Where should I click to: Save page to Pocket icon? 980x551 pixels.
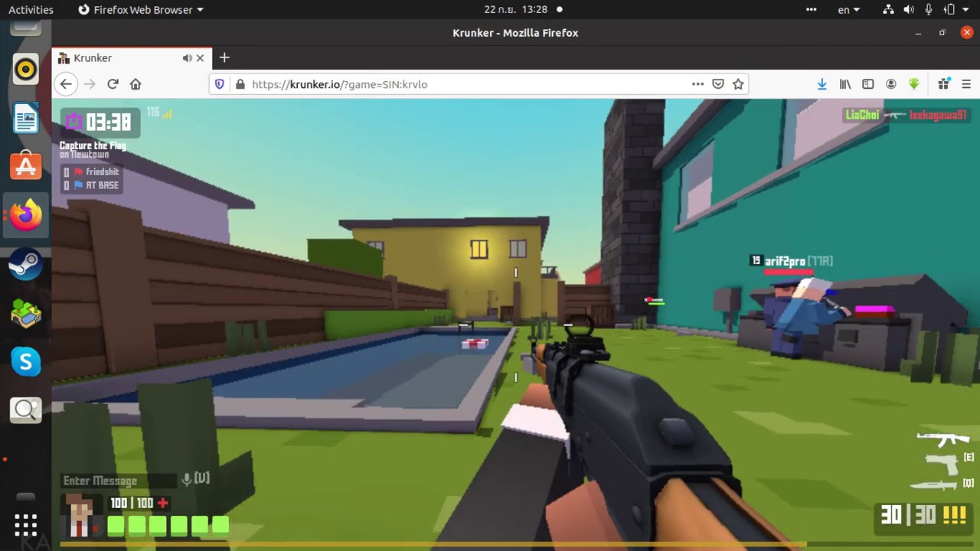pos(718,84)
